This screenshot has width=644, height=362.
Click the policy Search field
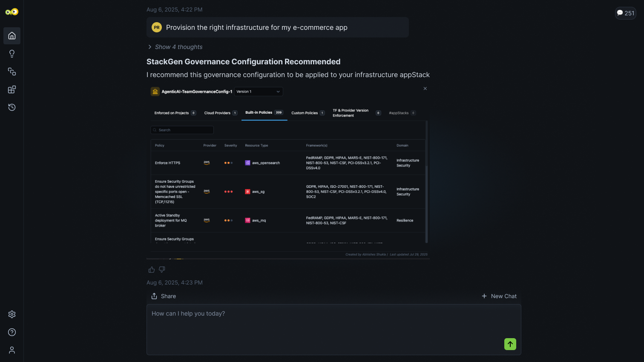pyautogui.click(x=182, y=130)
